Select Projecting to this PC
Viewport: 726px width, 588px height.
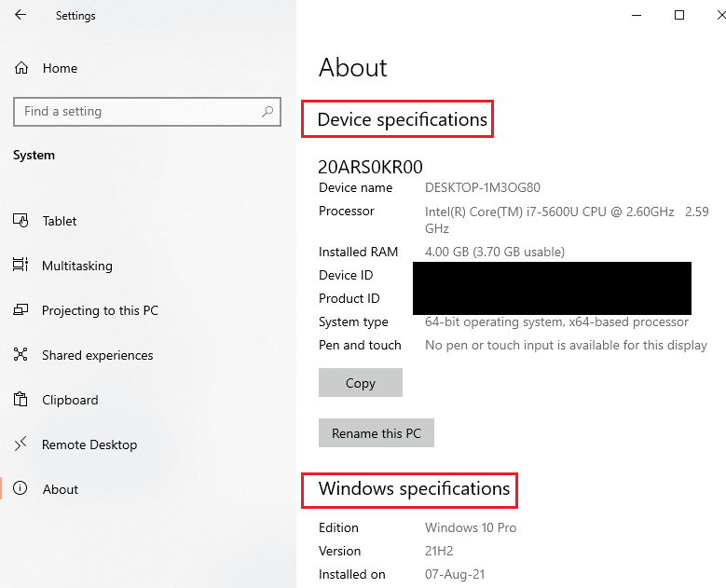pos(100,310)
